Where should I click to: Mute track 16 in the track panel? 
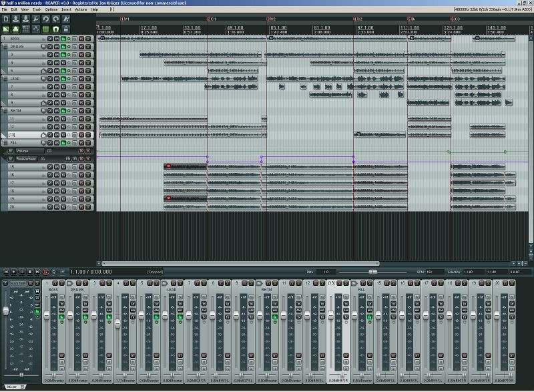[81, 175]
